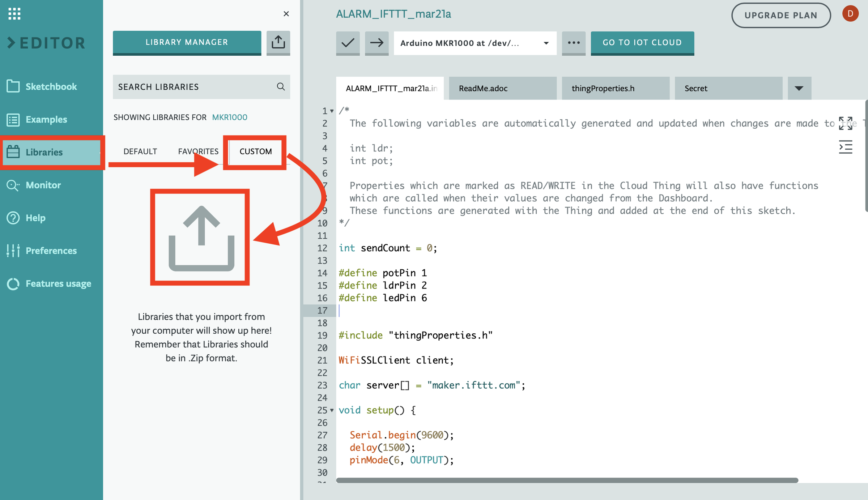Click the search magnifier icon
Viewport: 868px width, 500px height.
pos(281,87)
